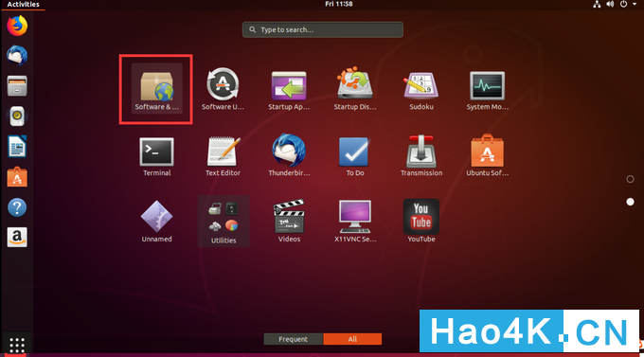The width and height of the screenshot is (644, 357).
Task: Launch System Monitor app
Action: [x=487, y=89]
